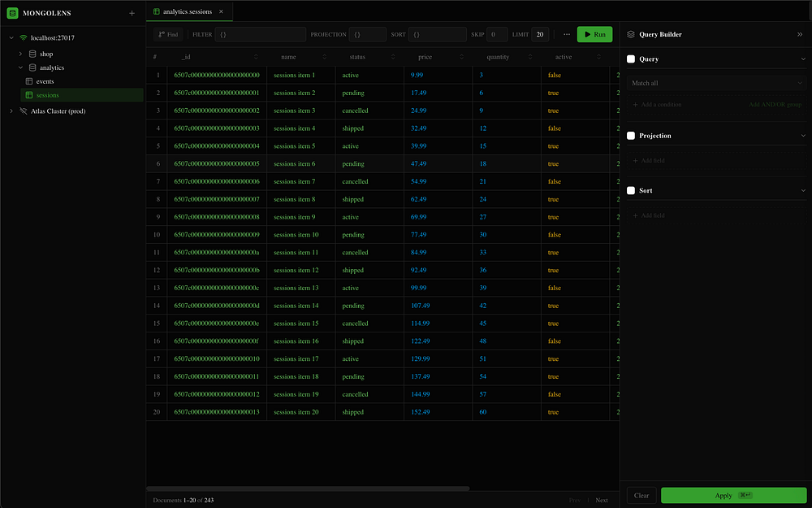Select the analytics.sessions tab

tap(188, 11)
